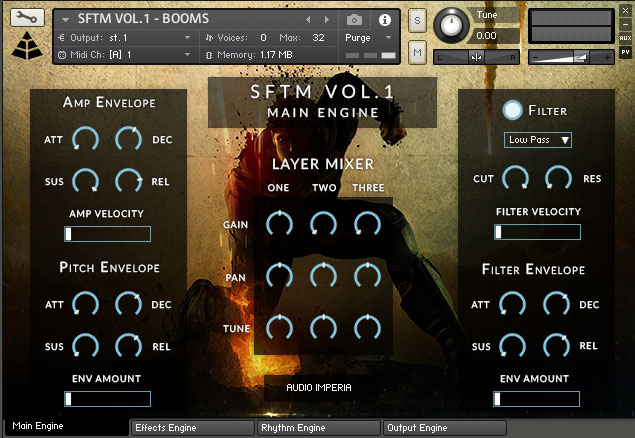
Task: Mute the instrument with M button
Action: click(x=417, y=50)
